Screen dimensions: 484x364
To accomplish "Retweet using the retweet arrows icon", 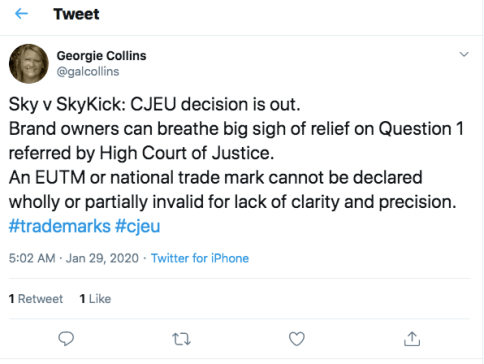I will pyautogui.click(x=181, y=339).
